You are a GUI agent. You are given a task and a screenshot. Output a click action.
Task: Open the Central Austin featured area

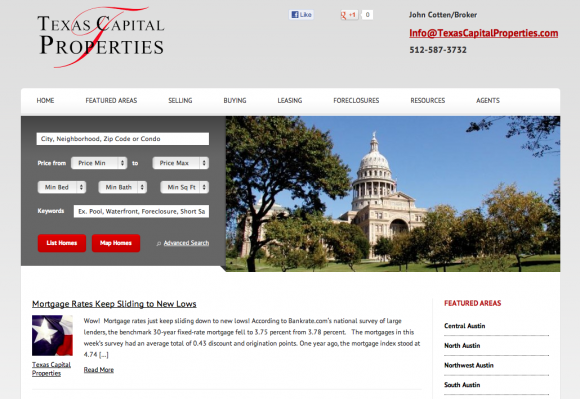pyautogui.click(x=465, y=326)
